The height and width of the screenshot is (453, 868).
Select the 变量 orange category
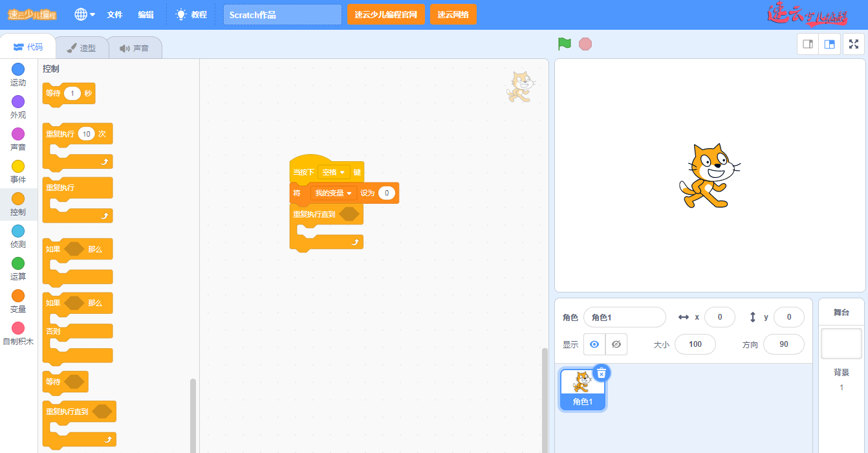18,296
